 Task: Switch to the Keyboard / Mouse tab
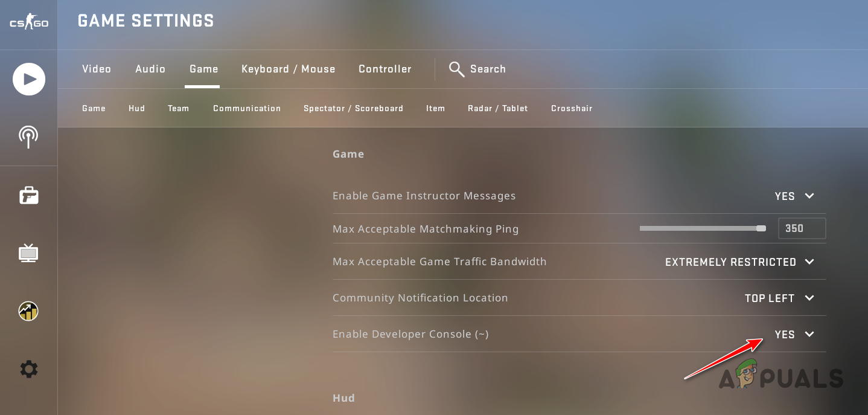[288, 69]
